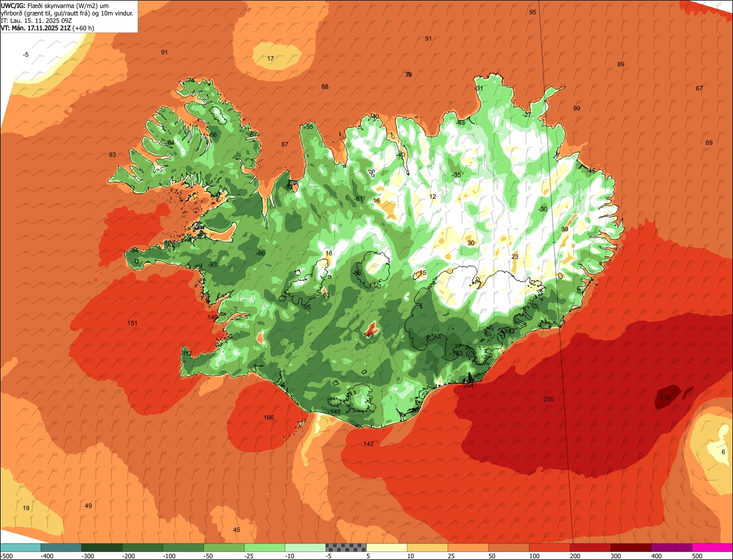Screen dimensions: 733x560
Task: Click the 55 value on the north coast
Action: tap(310, 127)
